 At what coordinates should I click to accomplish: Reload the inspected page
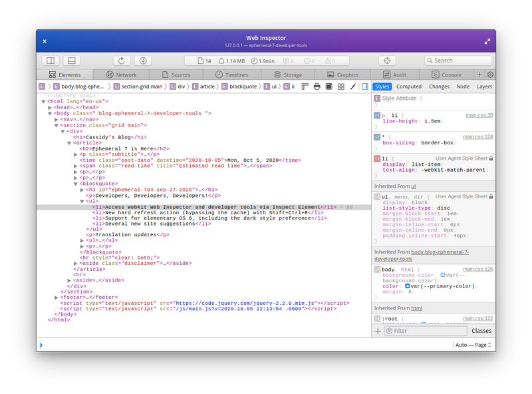coord(122,61)
